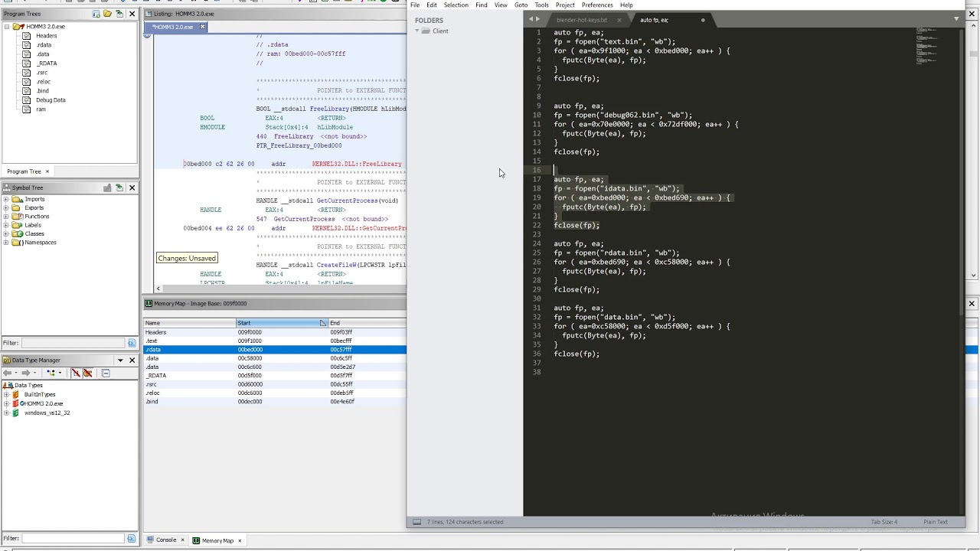Open back arrow history dropdown in Data Type Manager
The image size is (980, 551).
(16, 373)
